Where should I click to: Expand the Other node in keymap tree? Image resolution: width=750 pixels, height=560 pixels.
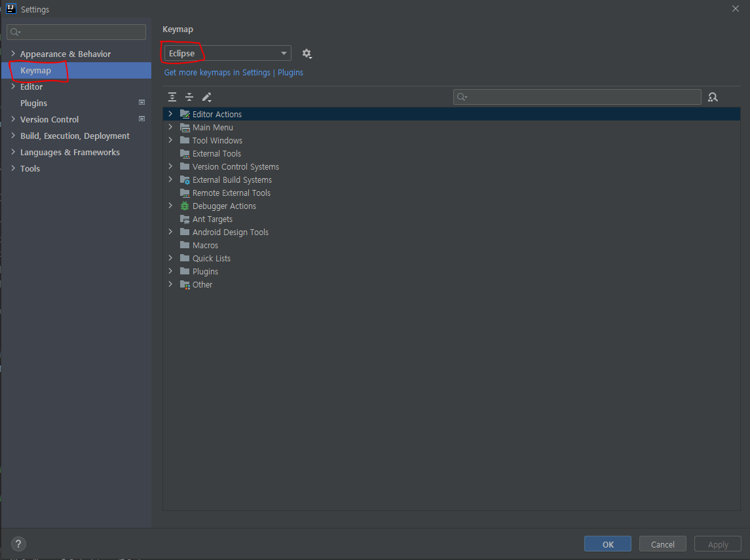[170, 284]
